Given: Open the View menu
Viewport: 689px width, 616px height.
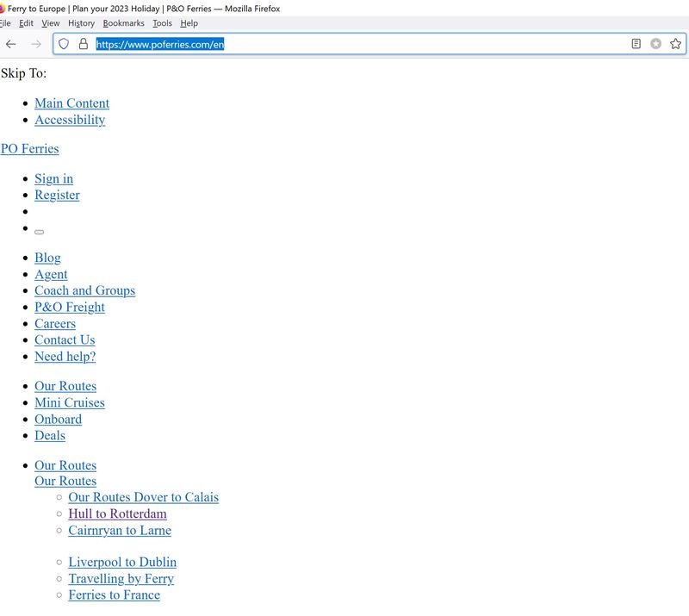Looking at the screenshot, I should click(x=51, y=23).
